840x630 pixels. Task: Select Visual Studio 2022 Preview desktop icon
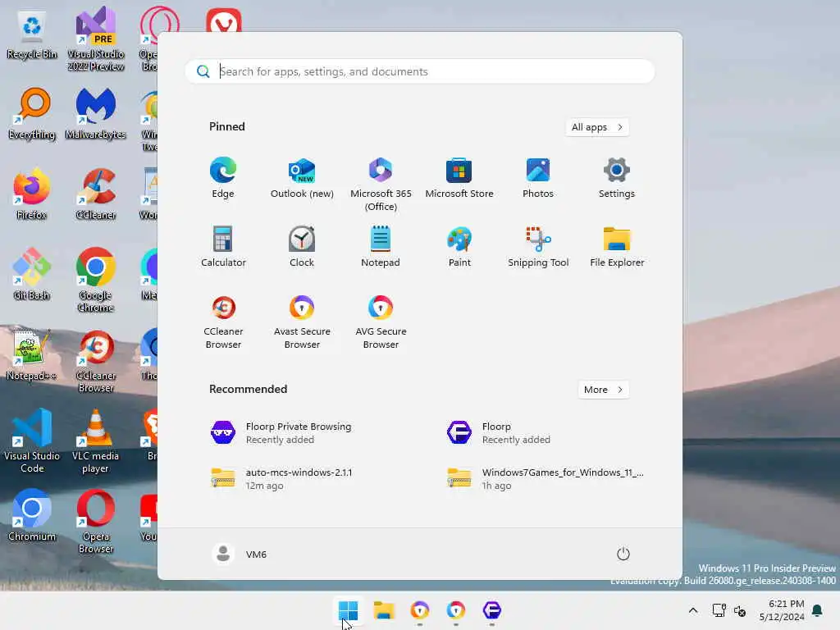click(x=96, y=39)
